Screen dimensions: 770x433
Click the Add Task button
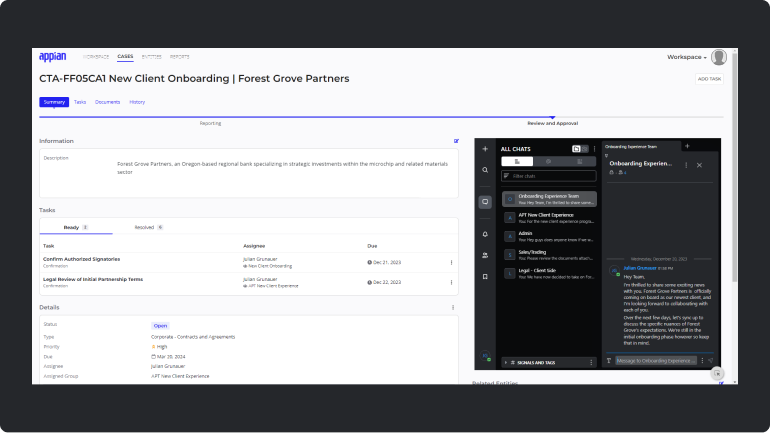click(709, 78)
